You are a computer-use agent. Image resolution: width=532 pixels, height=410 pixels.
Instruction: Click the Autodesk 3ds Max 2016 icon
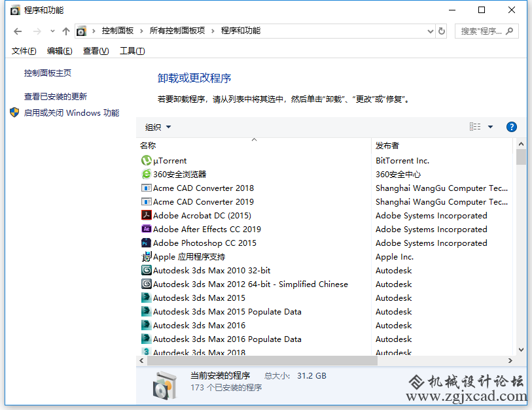coord(146,325)
